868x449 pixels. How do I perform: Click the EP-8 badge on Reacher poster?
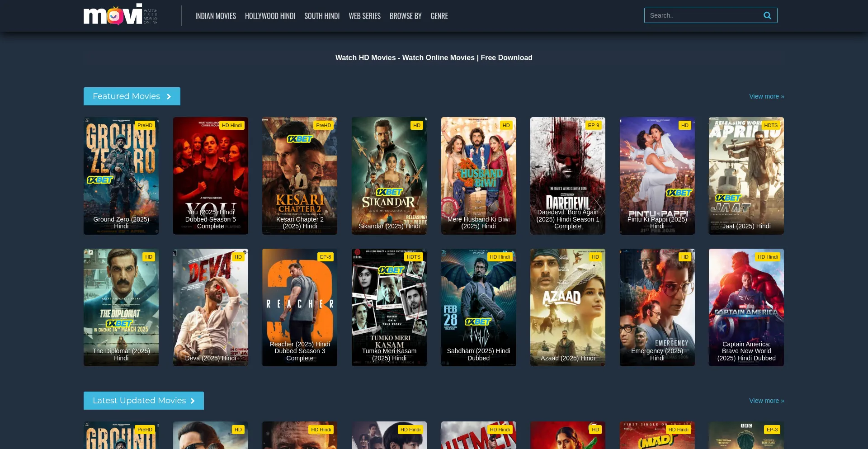point(325,257)
